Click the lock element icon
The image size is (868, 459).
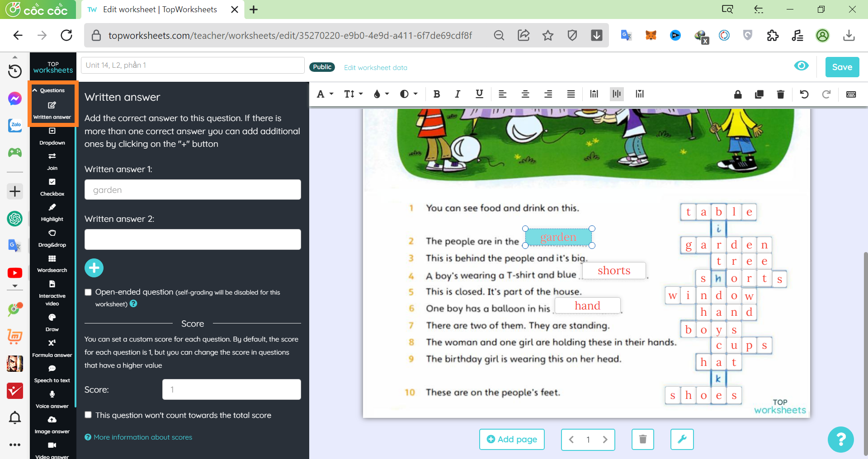click(738, 94)
